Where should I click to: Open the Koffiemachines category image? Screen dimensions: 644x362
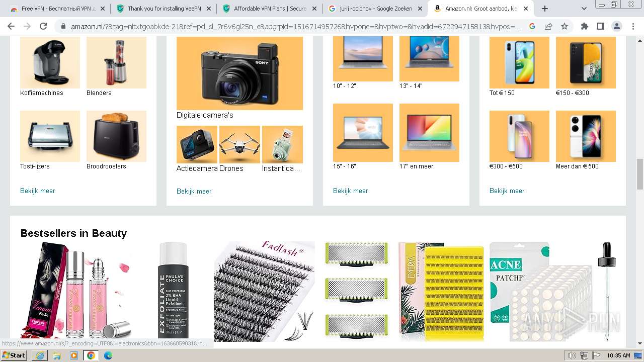click(x=50, y=62)
